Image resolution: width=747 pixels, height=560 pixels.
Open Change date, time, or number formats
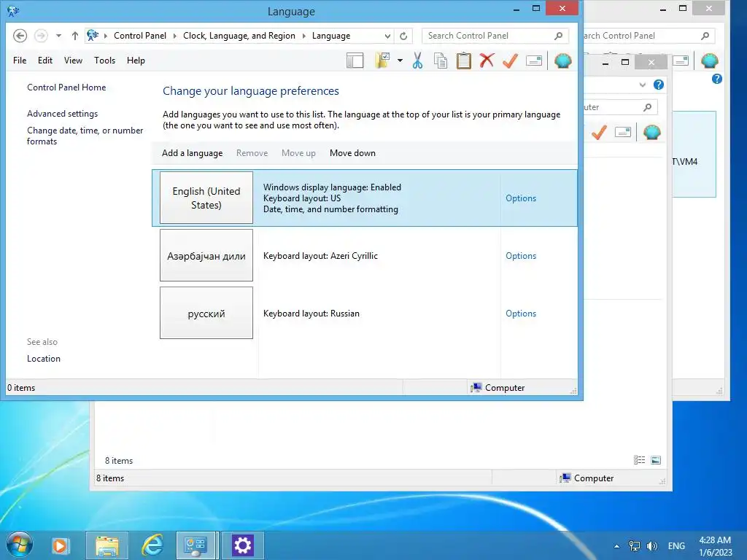85,136
